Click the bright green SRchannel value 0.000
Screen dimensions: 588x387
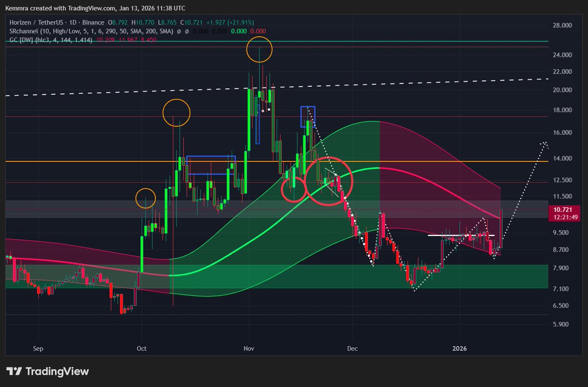(x=239, y=31)
